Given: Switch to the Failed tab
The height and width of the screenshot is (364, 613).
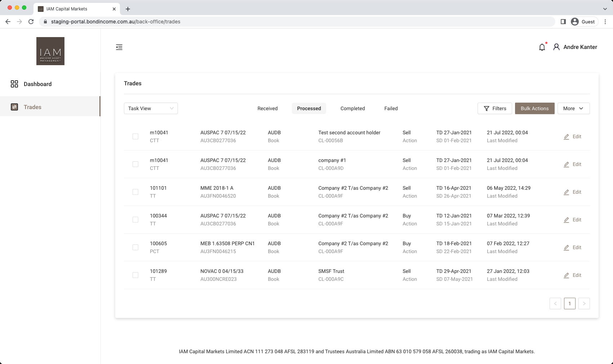Looking at the screenshot, I should [x=391, y=108].
